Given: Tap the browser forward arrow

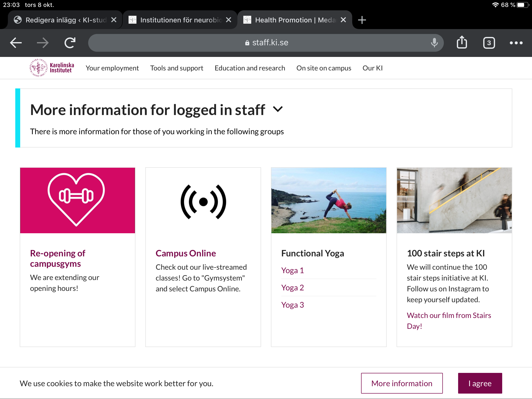Looking at the screenshot, I should pos(43,43).
